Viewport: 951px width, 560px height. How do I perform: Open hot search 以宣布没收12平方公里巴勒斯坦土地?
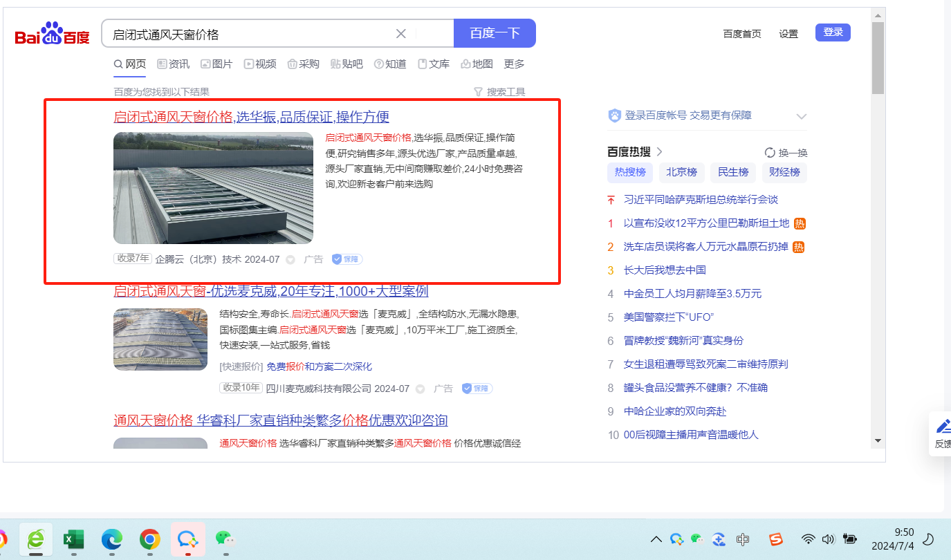[x=706, y=223]
